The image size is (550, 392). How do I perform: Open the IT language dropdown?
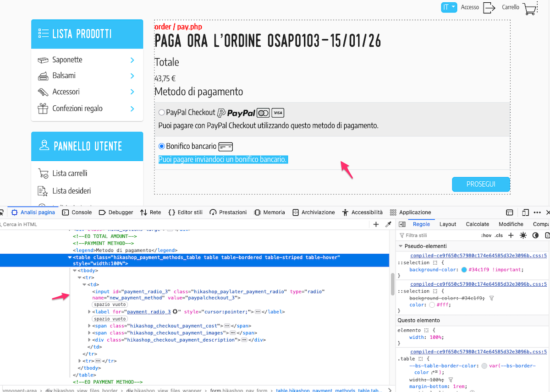click(x=449, y=7)
